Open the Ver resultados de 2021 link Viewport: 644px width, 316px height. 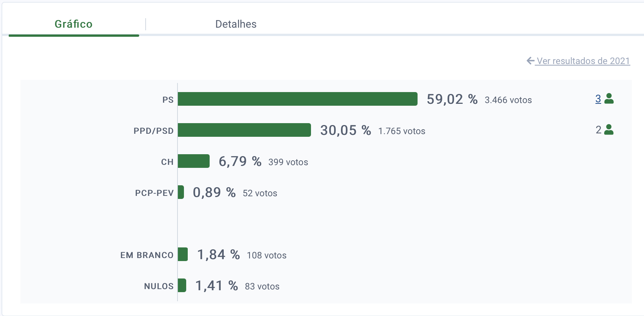(x=583, y=61)
